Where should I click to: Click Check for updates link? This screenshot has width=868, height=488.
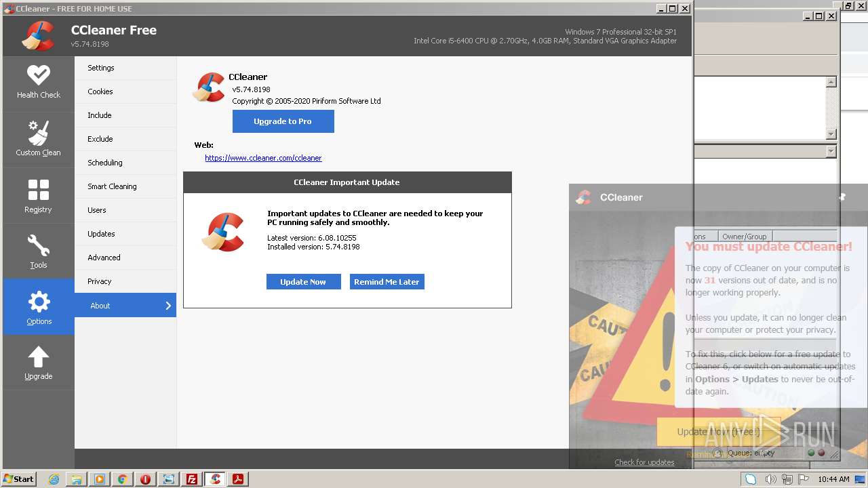coord(644,462)
